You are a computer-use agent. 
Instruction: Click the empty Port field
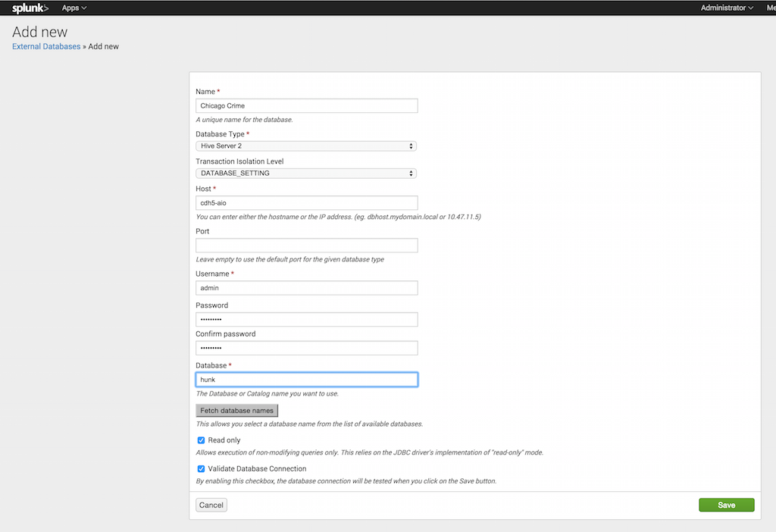306,245
